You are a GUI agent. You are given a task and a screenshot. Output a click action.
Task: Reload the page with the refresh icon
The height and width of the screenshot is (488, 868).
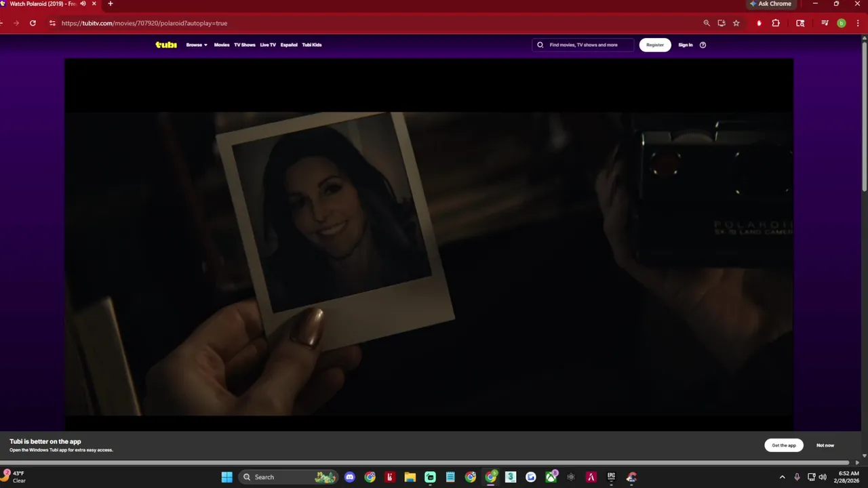33,23
